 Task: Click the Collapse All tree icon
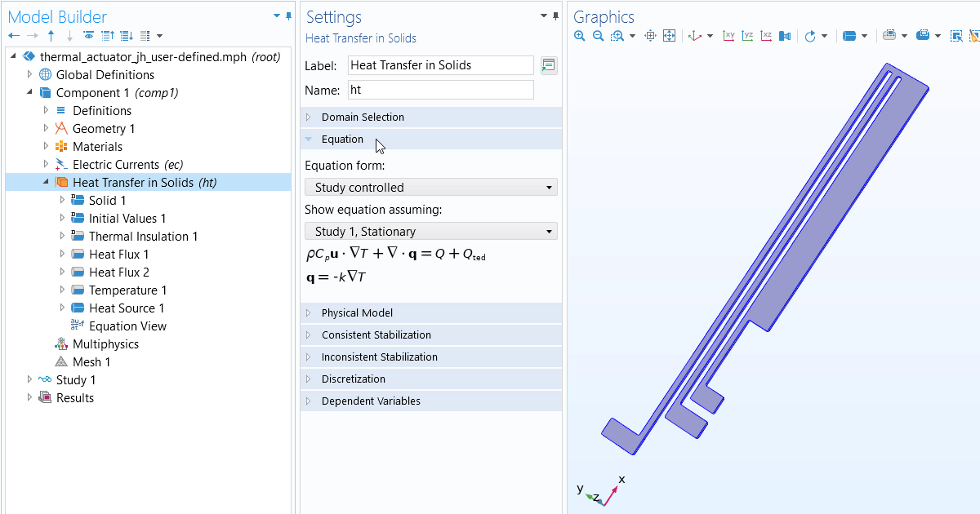click(107, 36)
